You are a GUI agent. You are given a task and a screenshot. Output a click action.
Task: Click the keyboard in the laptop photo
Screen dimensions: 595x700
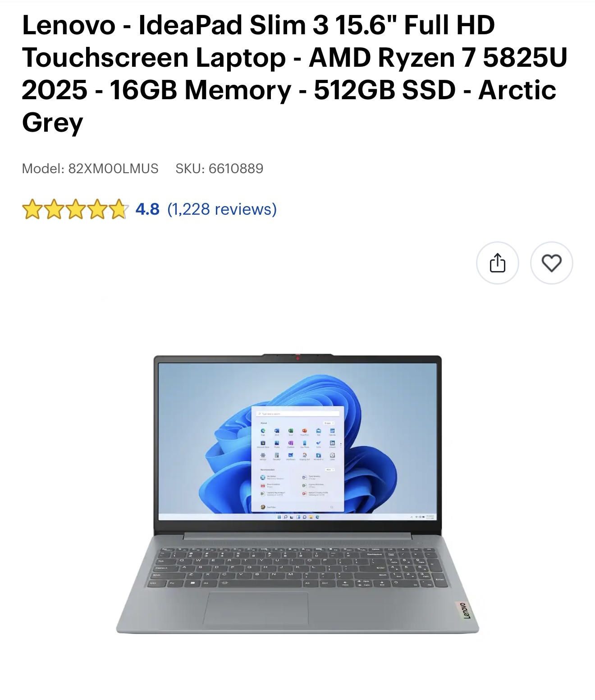point(297,567)
